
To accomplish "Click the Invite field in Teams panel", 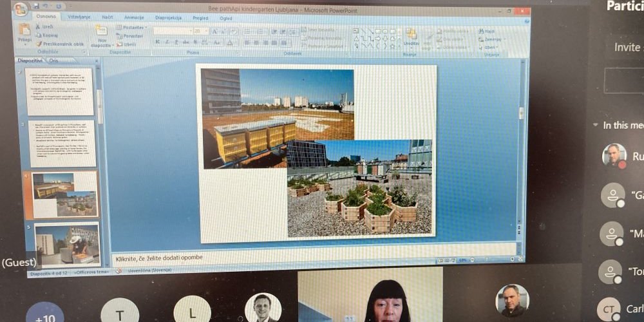I will [x=625, y=47].
